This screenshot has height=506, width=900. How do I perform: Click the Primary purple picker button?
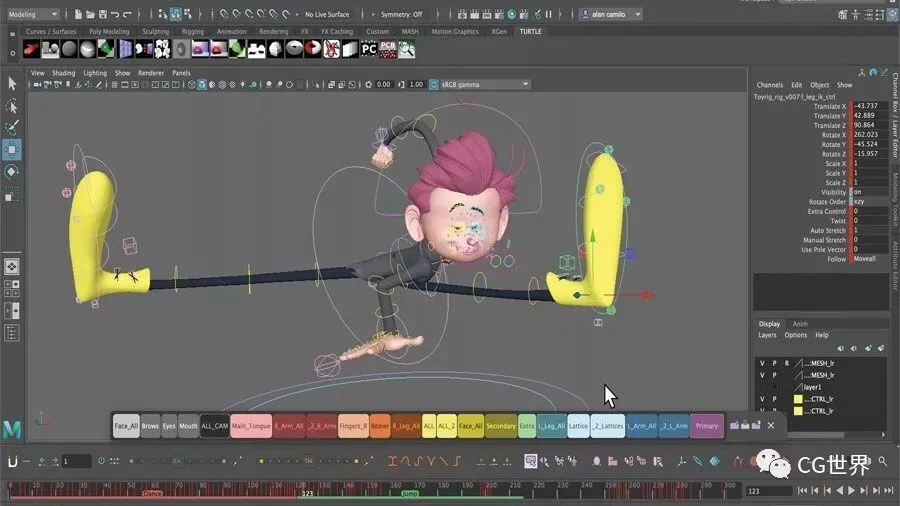(707, 426)
